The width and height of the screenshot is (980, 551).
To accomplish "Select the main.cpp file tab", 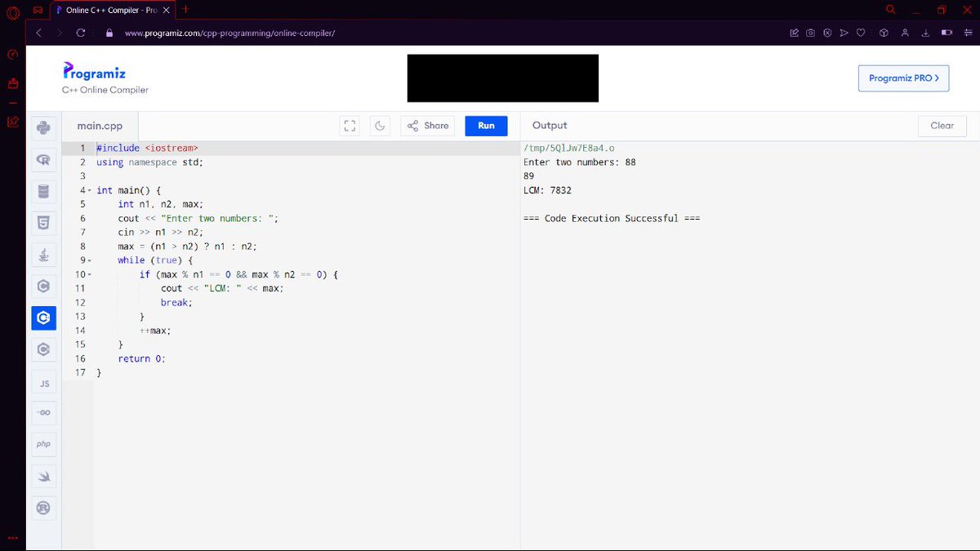I will point(100,126).
